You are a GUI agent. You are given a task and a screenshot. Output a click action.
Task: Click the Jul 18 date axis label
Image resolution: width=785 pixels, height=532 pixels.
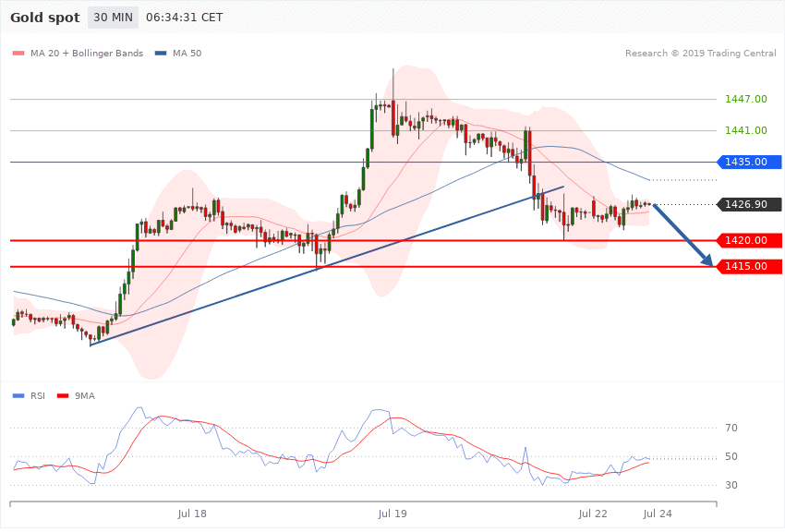click(192, 514)
